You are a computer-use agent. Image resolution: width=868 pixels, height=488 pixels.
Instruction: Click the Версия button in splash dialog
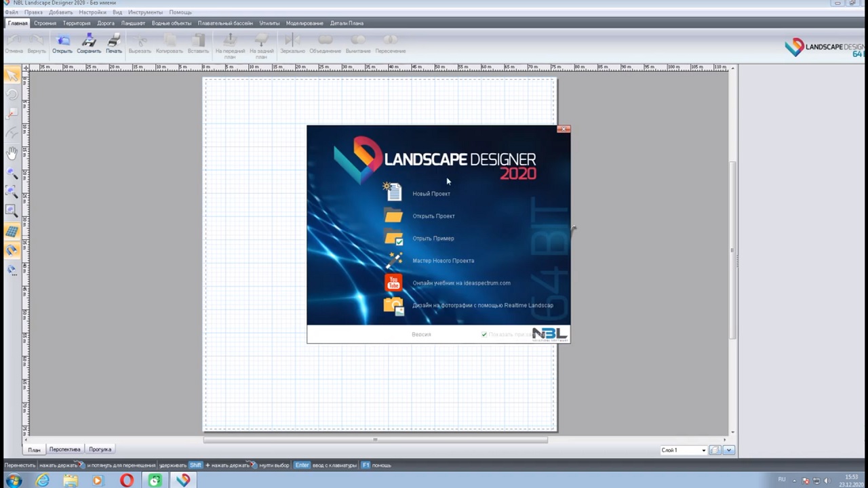(421, 334)
